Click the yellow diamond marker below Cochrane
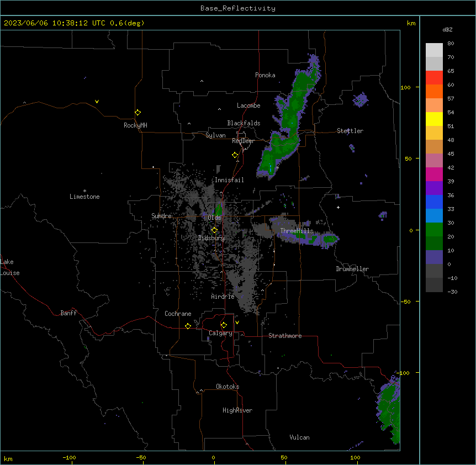Screen dimensions: 476x465 (188, 326)
